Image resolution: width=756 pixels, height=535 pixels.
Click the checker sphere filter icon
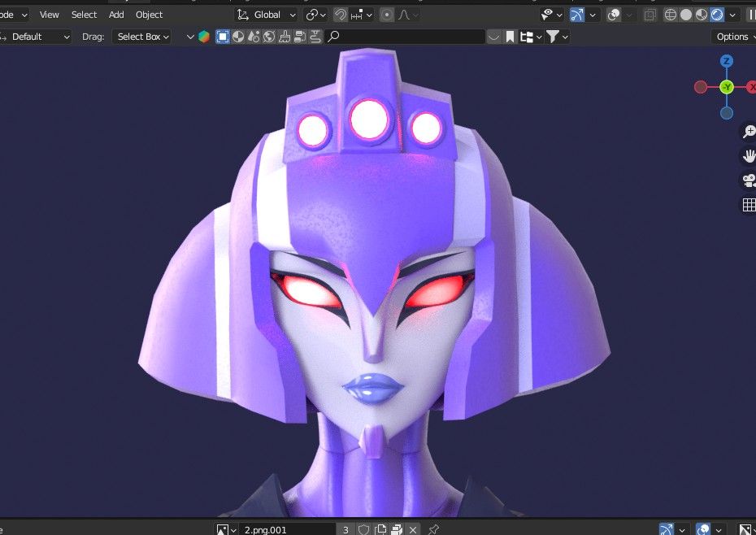(238, 37)
